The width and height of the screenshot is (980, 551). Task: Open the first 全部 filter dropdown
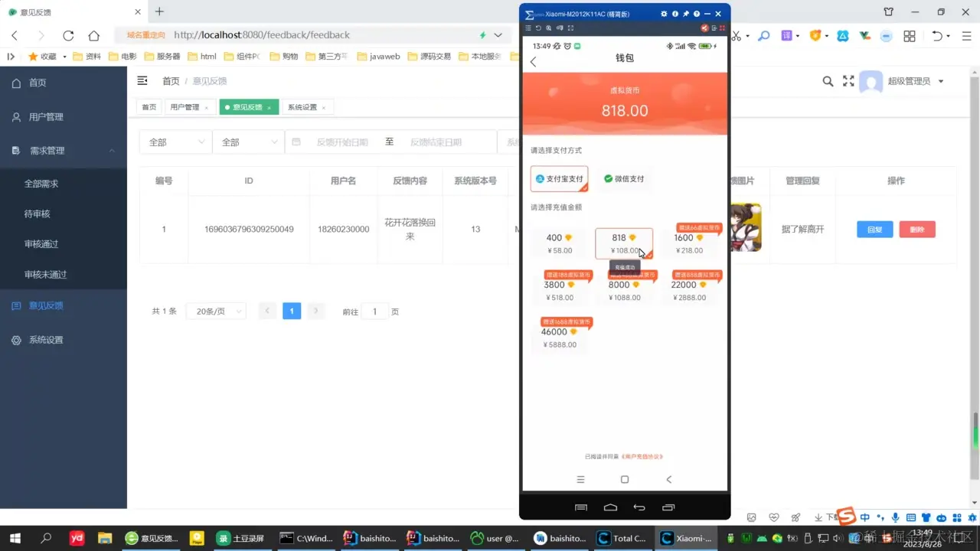point(176,142)
